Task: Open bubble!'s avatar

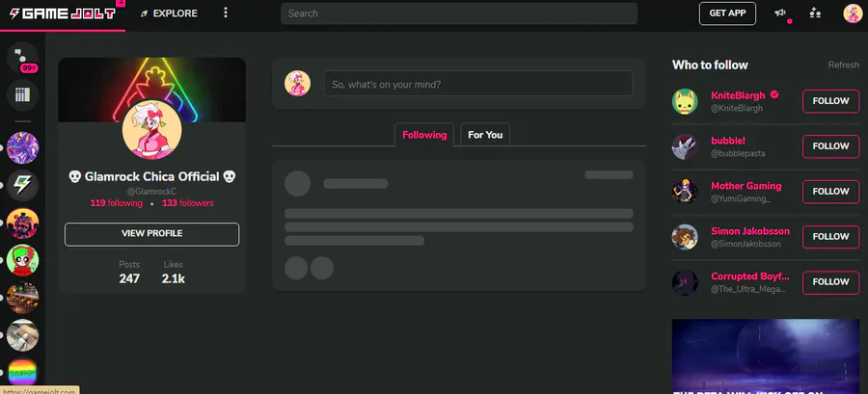Action: (x=685, y=146)
